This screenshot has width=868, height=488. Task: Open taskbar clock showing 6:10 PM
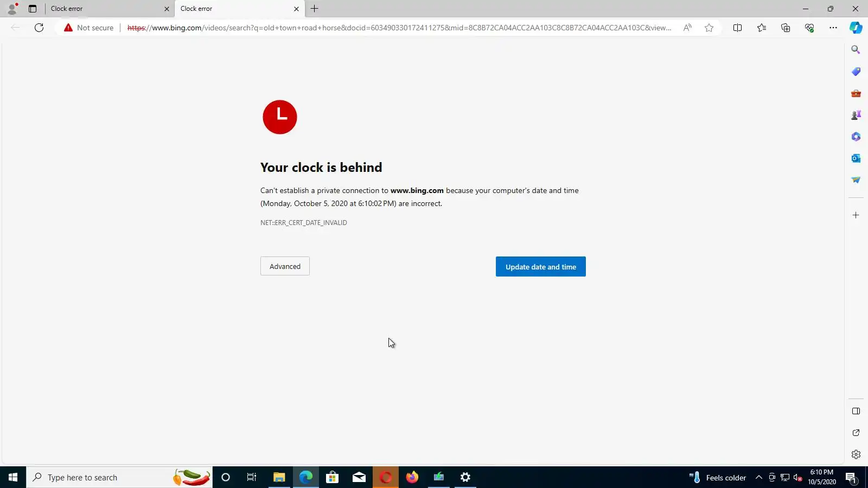pyautogui.click(x=822, y=477)
